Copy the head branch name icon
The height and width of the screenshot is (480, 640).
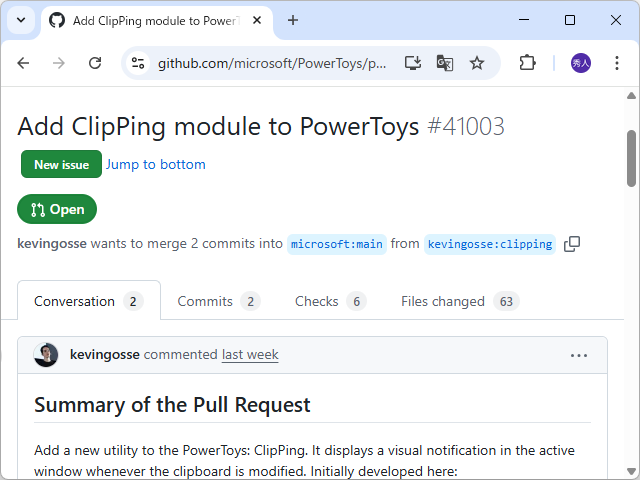tap(572, 244)
